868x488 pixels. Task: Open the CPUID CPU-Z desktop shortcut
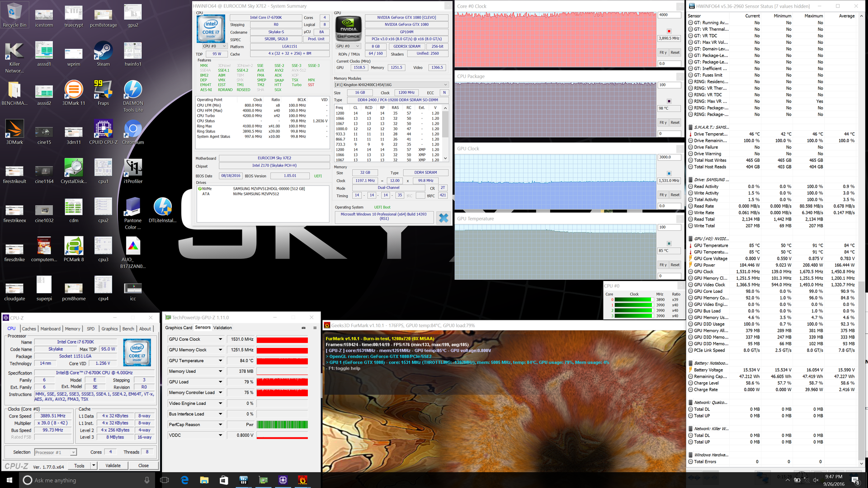[x=103, y=132]
